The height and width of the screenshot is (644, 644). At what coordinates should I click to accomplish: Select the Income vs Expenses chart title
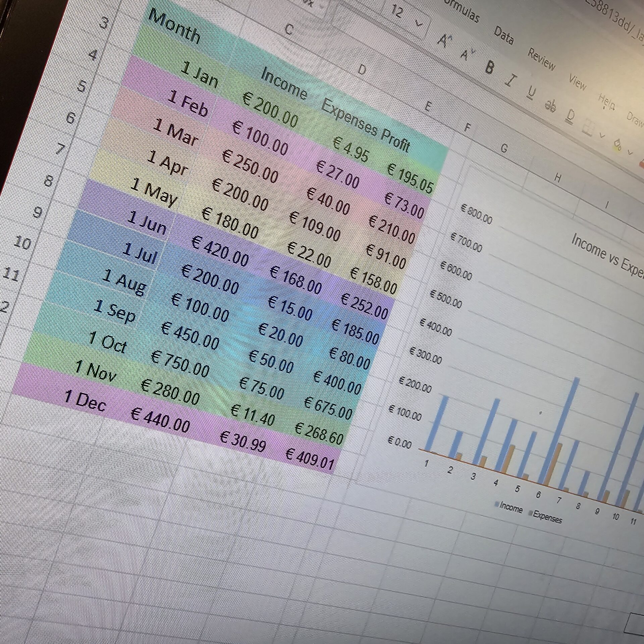click(607, 257)
